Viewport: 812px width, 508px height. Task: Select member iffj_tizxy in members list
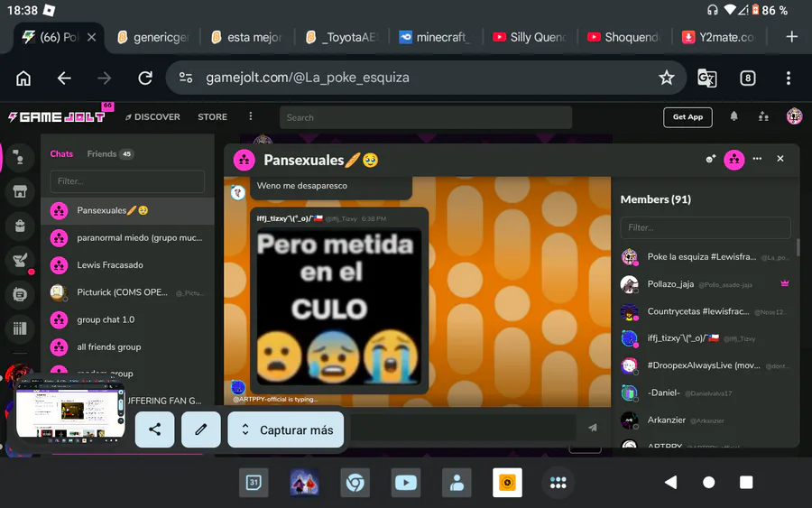(x=706, y=338)
